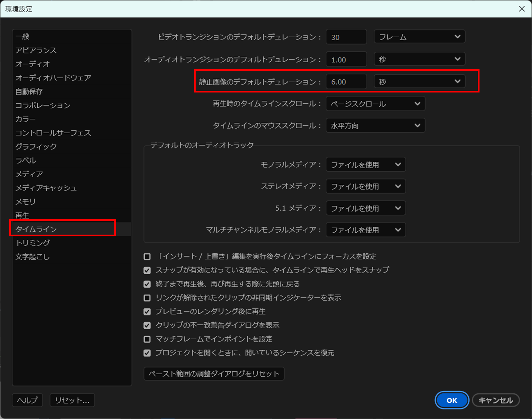Disable プレビューのレンダリング後に再生 option

click(147, 311)
